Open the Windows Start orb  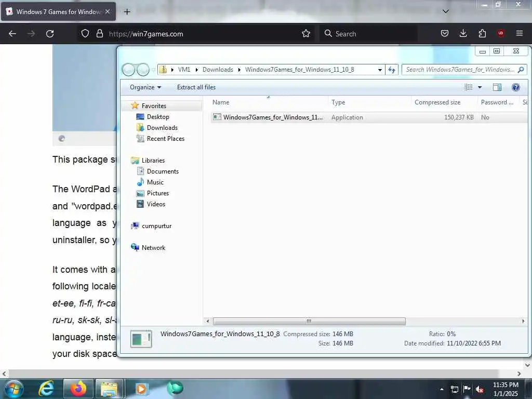pos(14,389)
